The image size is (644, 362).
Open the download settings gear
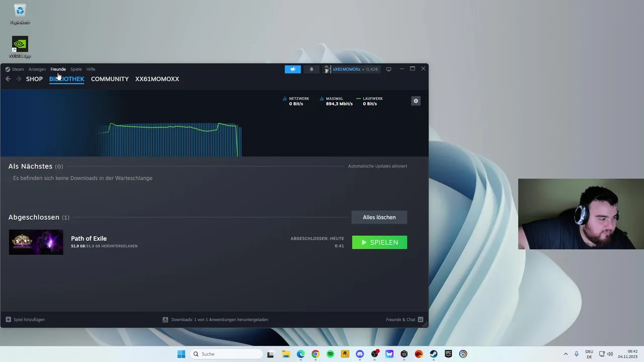(416, 101)
